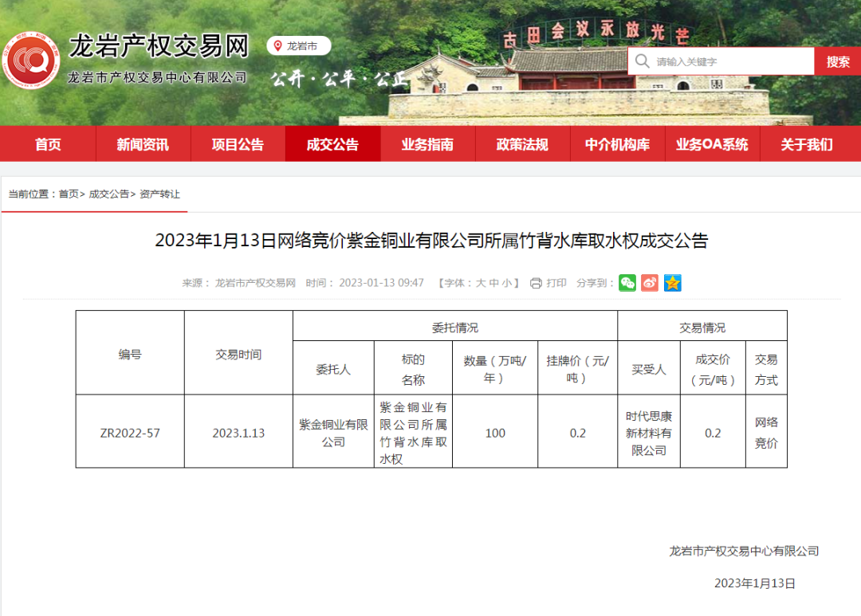Share to QQ Zone
Image resolution: width=861 pixels, height=616 pixels.
coord(673,283)
